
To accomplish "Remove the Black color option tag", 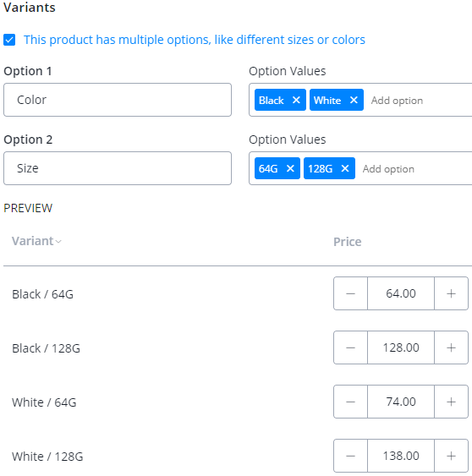I will pyautogui.click(x=296, y=100).
